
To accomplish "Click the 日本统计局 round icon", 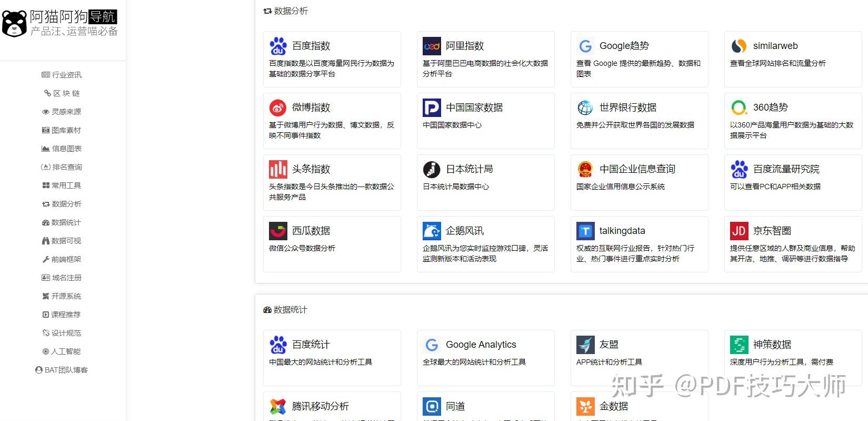I will tap(432, 170).
